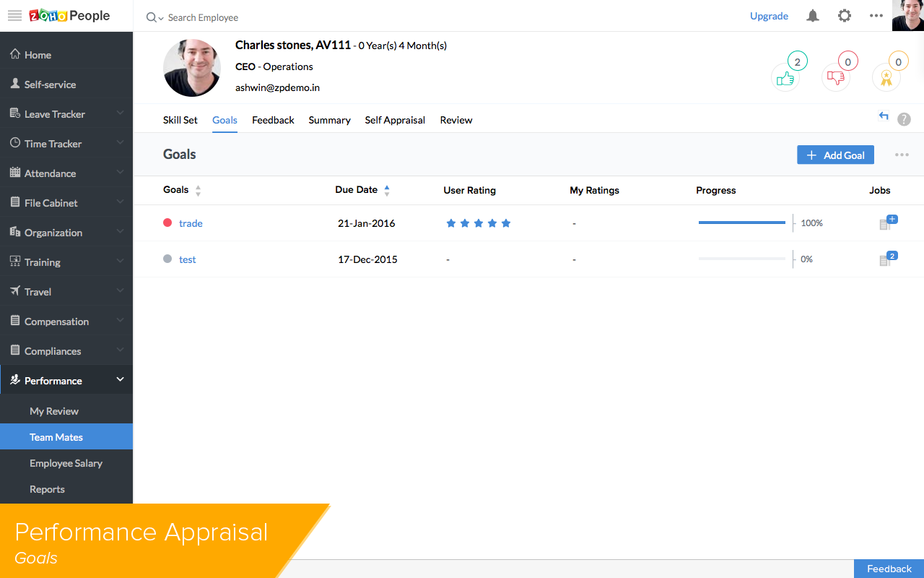This screenshot has height=578, width=924.
Task: Expand the Time Tracker chevron
Action: [x=120, y=142]
